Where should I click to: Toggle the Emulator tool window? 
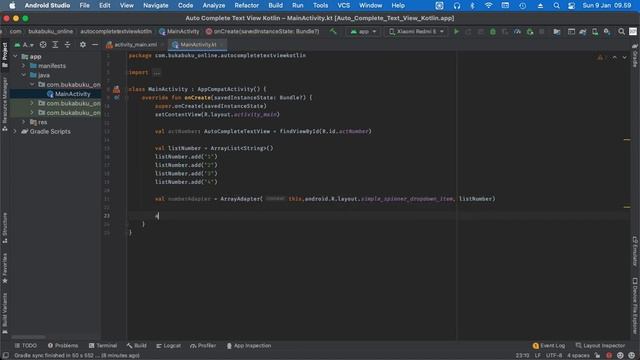pyautogui.click(x=635, y=251)
